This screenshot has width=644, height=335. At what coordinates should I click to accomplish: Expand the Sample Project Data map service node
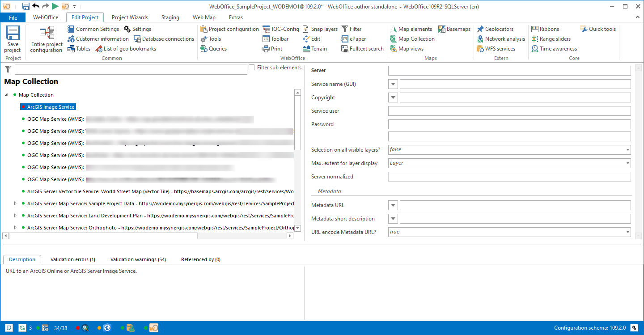(15, 204)
